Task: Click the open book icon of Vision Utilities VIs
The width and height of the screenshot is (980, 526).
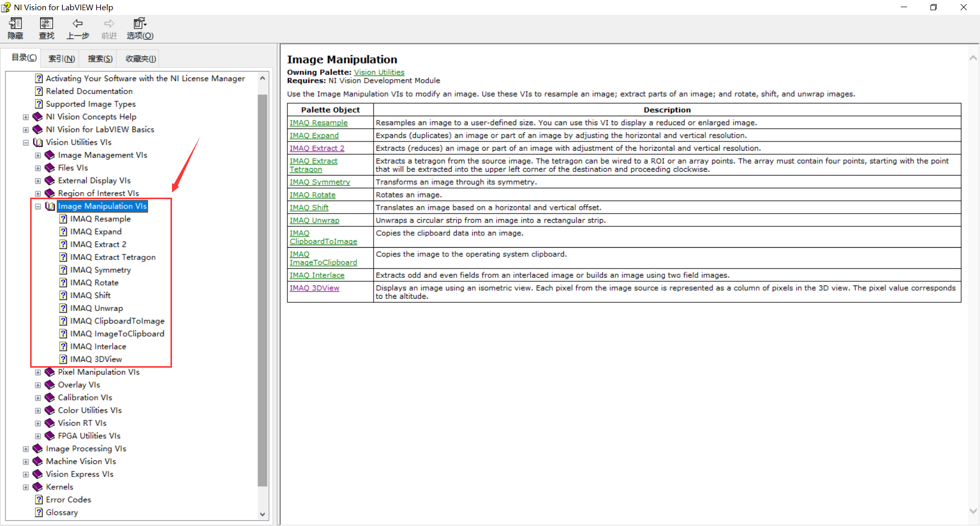Action: pyautogui.click(x=38, y=142)
